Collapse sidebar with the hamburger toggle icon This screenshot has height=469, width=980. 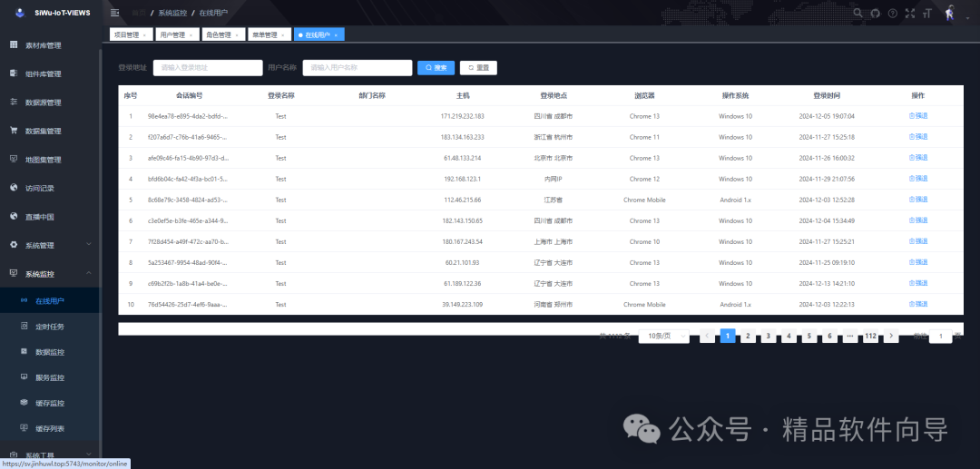point(114,13)
